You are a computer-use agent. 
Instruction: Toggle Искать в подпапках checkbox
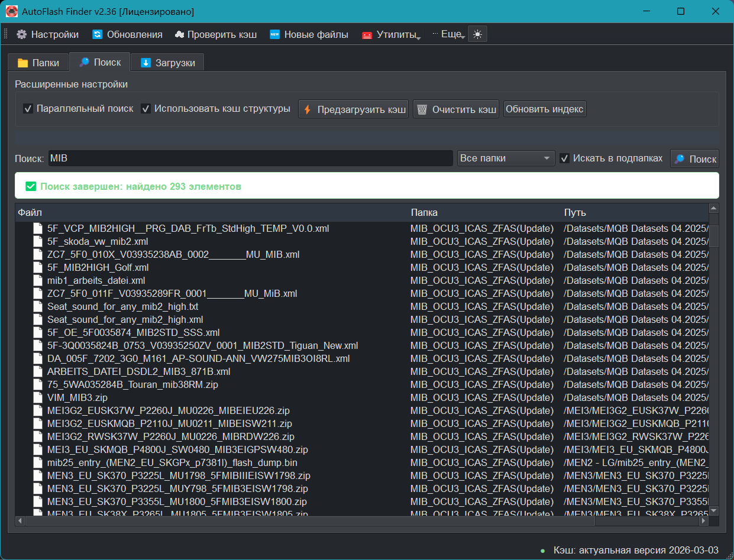point(565,158)
